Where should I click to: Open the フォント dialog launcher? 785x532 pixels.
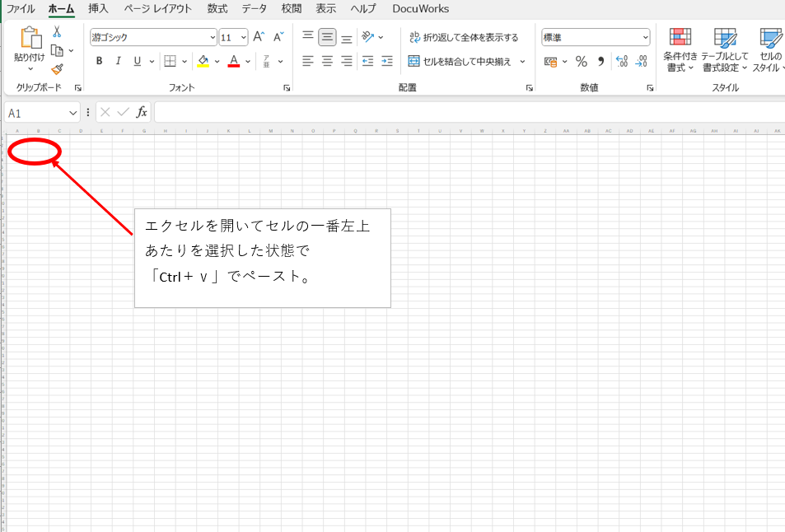click(x=287, y=88)
